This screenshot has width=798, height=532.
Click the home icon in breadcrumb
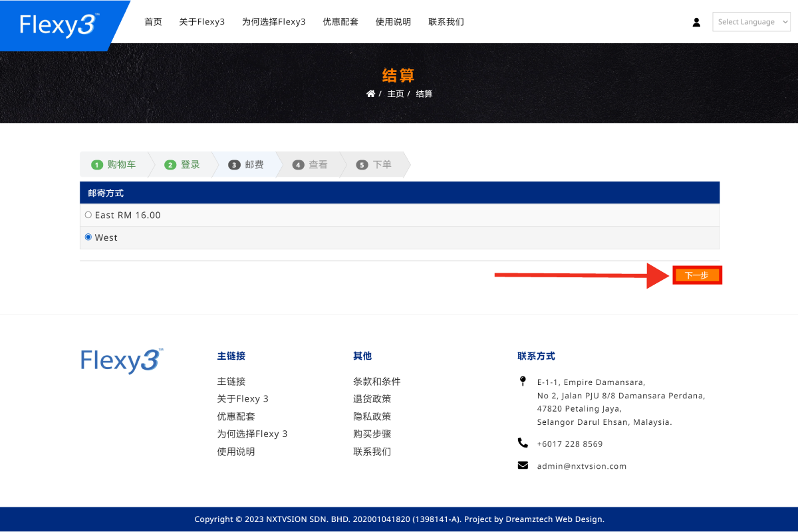pyautogui.click(x=370, y=94)
